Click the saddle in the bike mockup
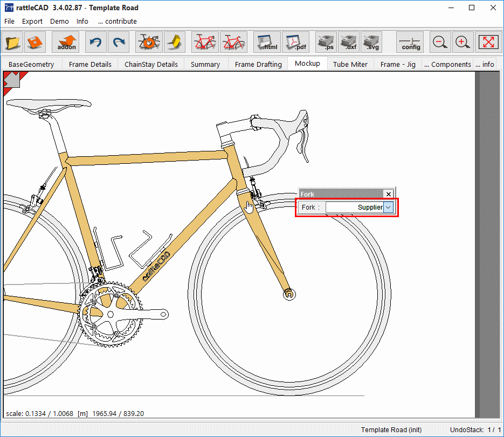 click(49, 104)
